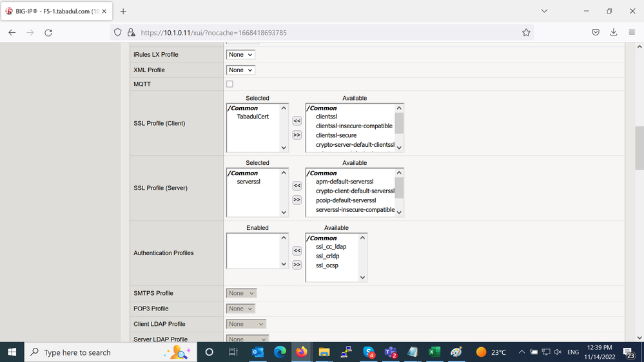Click the Firefox reload page icon
The image size is (644, 362).
[x=48, y=32]
